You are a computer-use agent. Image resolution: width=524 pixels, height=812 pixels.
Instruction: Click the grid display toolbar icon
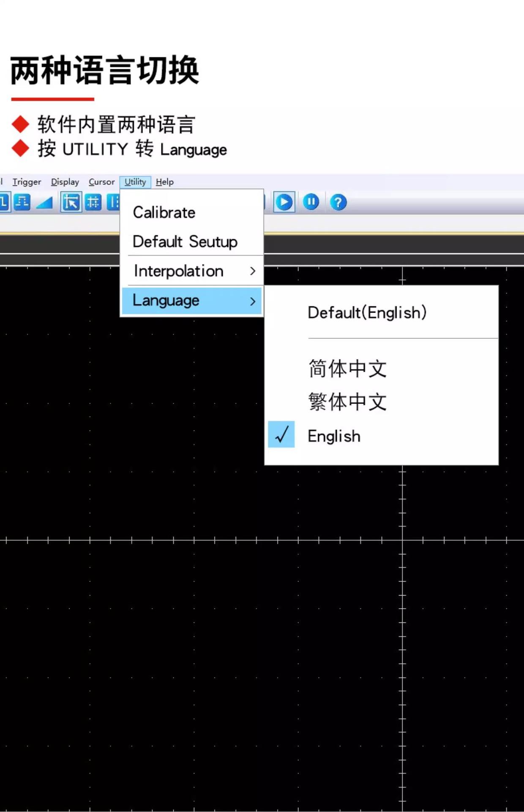tap(93, 202)
